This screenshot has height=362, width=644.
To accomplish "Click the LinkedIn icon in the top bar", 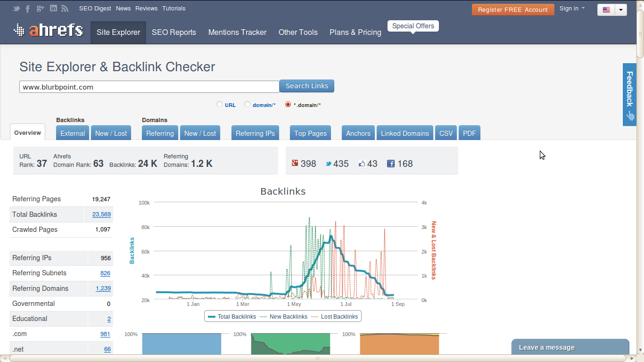I will tap(53, 8).
